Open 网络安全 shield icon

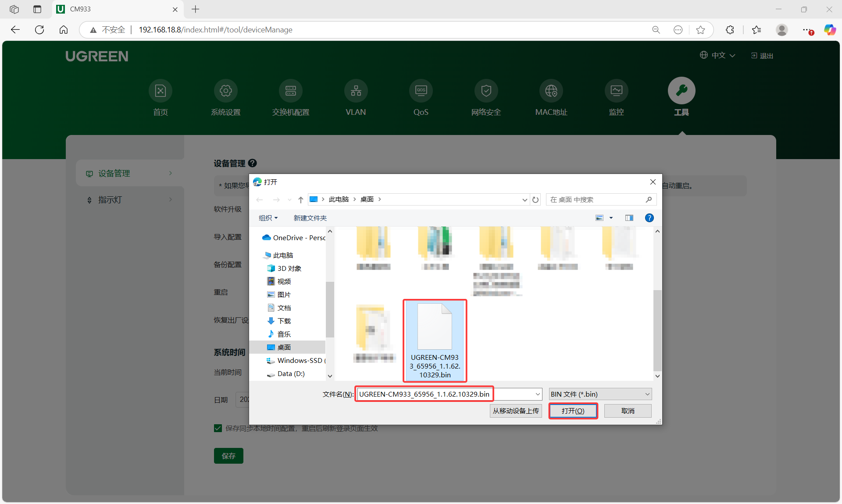tap(486, 91)
